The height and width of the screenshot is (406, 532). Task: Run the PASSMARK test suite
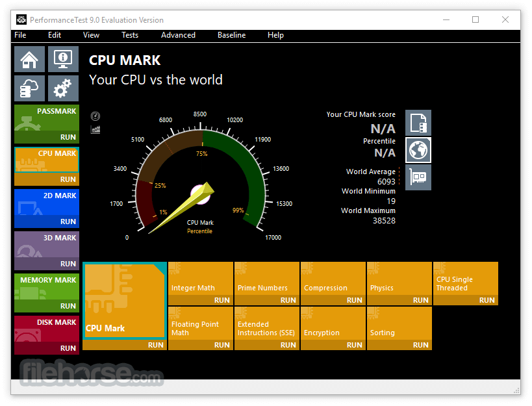tap(47, 137)
